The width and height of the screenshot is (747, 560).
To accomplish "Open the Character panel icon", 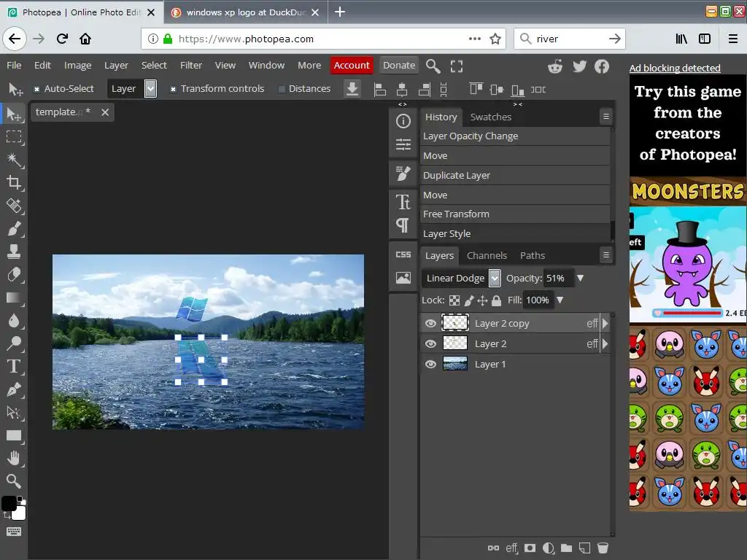I will (x=403, y=202).
